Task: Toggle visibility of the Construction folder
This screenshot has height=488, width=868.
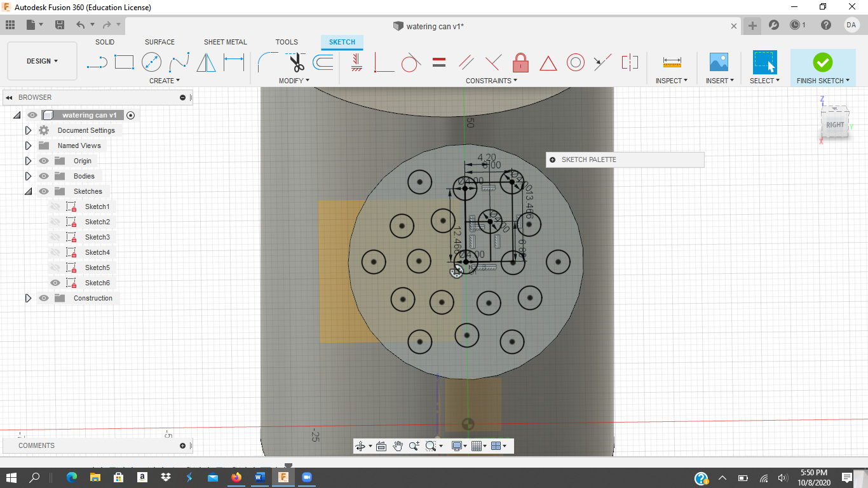Action: [44, 298]
